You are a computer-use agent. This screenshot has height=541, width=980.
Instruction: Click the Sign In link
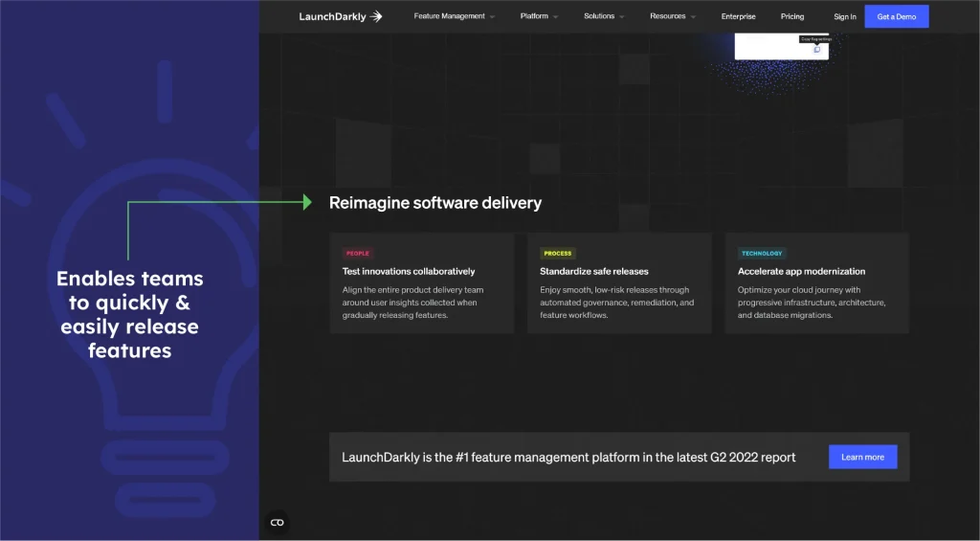[x=844, y=17]
